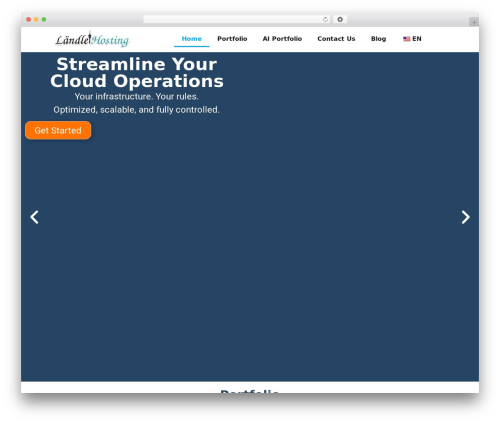Open a new browser tab with plus

[x=474, y=22]
